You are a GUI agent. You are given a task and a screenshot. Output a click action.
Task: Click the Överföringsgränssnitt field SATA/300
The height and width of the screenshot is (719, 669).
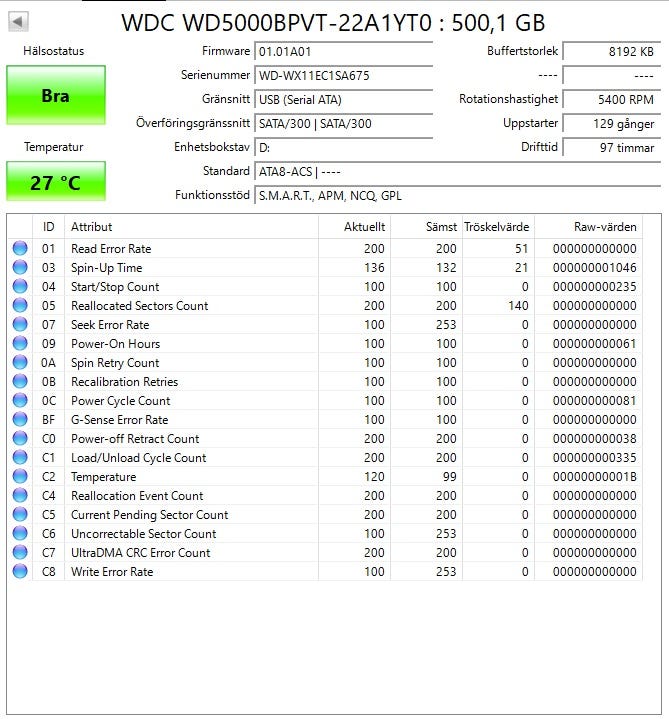pos(343,123)
